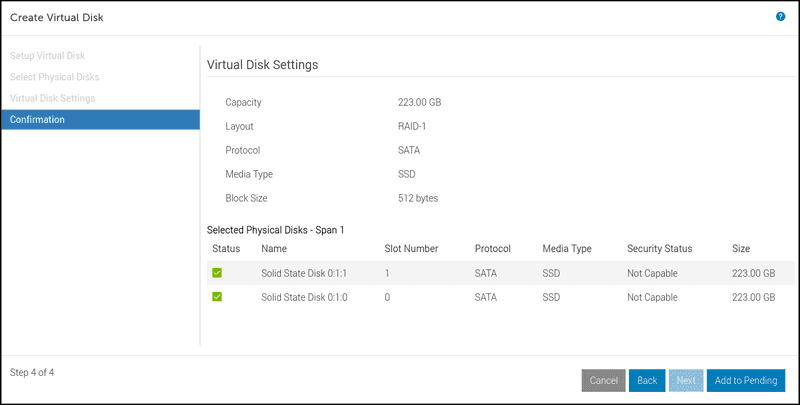Image resolution: width=800 pixels, height=405 pixels.
Task: Click Add to Pending
Action: [x=745, y=381]
